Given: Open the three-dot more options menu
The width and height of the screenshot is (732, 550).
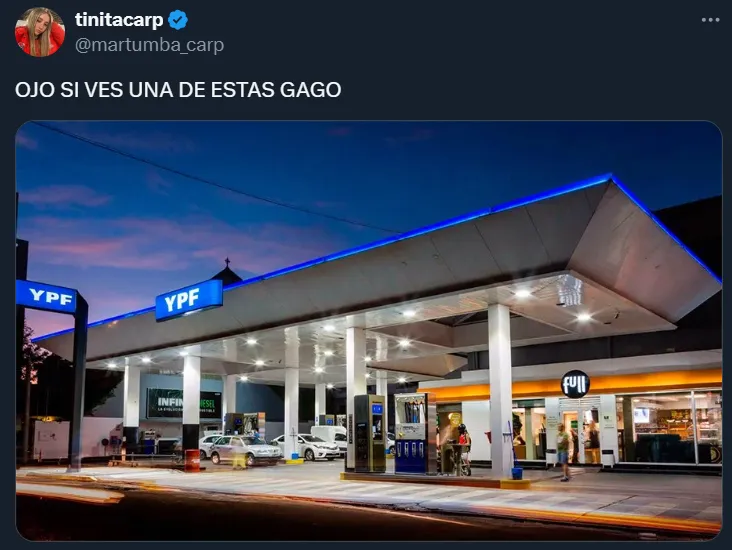Looking at the screenshot, I should [710, 20].
